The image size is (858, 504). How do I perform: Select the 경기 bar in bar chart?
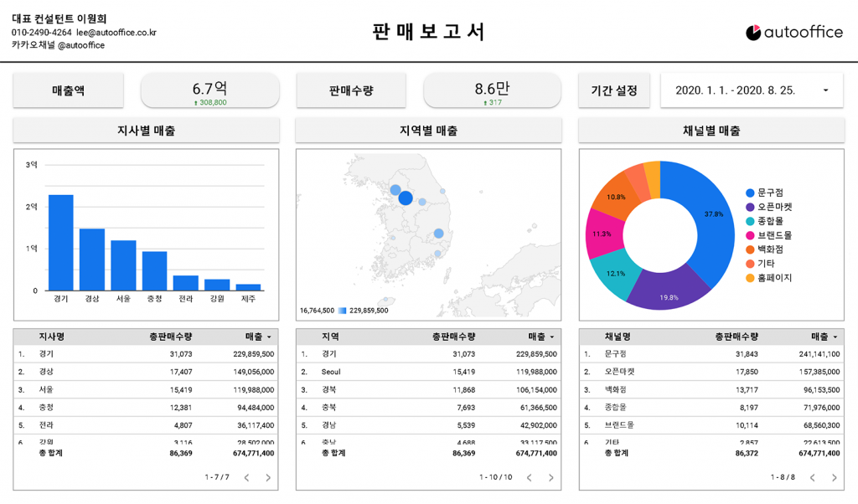tap(60, 243)
